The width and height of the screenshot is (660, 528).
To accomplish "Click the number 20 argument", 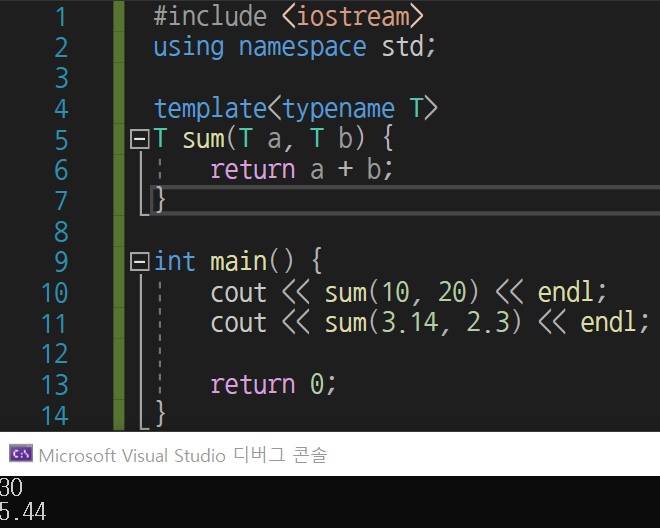I will point(452,292).
